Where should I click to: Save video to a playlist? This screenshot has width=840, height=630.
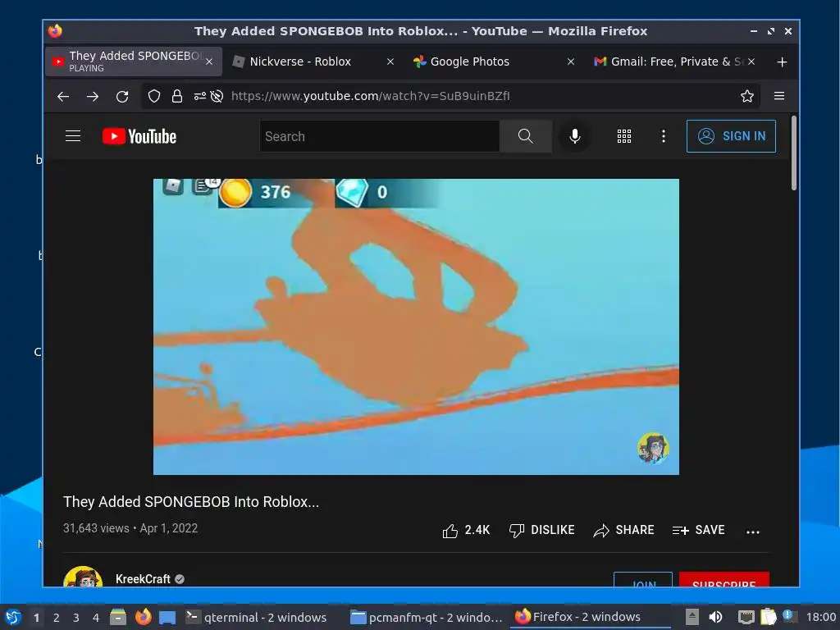(x=698, y=531)
